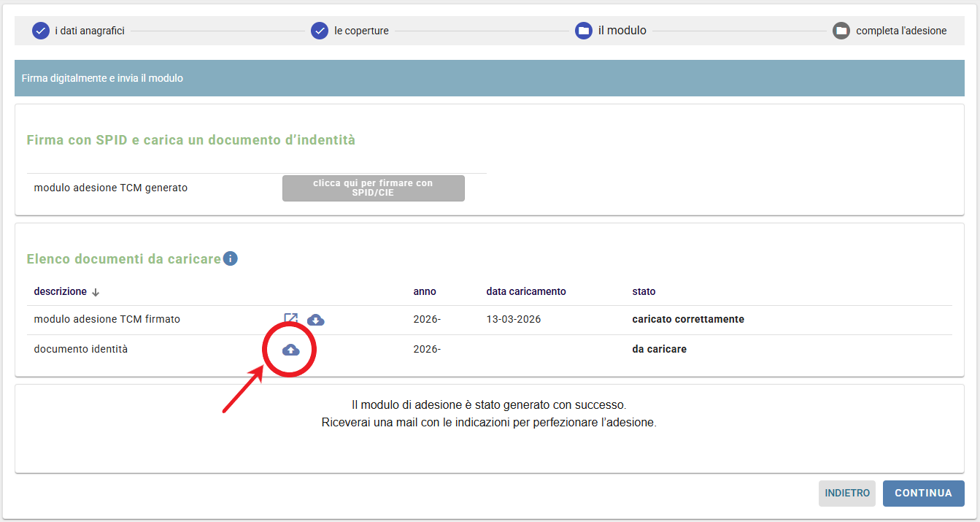Click the stato column header
The image size is (980, 522).
[644, 291]
